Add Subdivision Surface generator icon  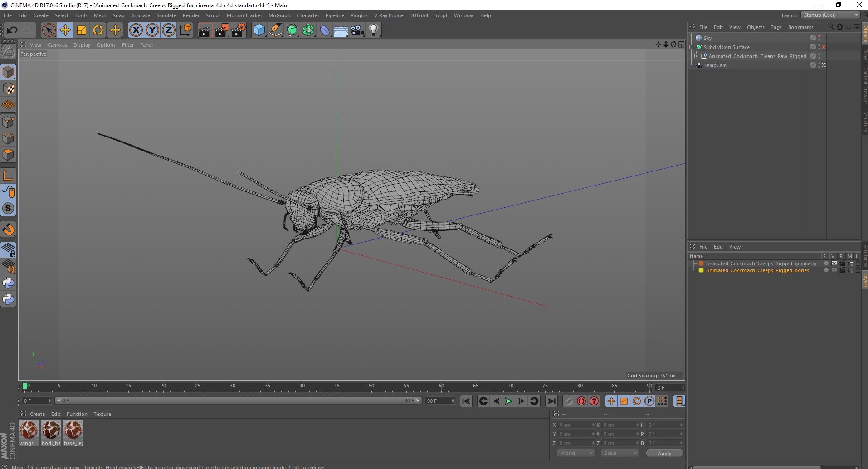(292, 30)
